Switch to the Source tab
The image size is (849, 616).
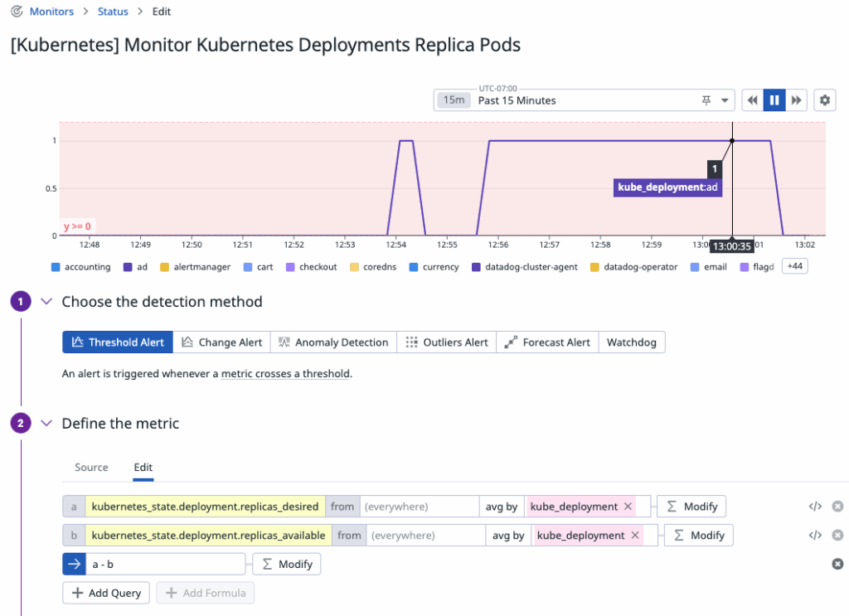[x=91, y=468]
